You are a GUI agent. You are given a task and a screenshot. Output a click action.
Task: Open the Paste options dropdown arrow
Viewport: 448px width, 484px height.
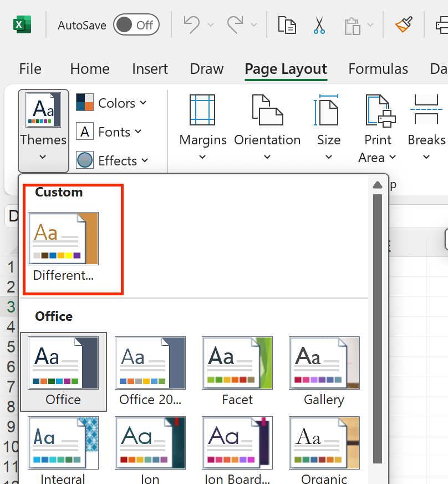370,24
